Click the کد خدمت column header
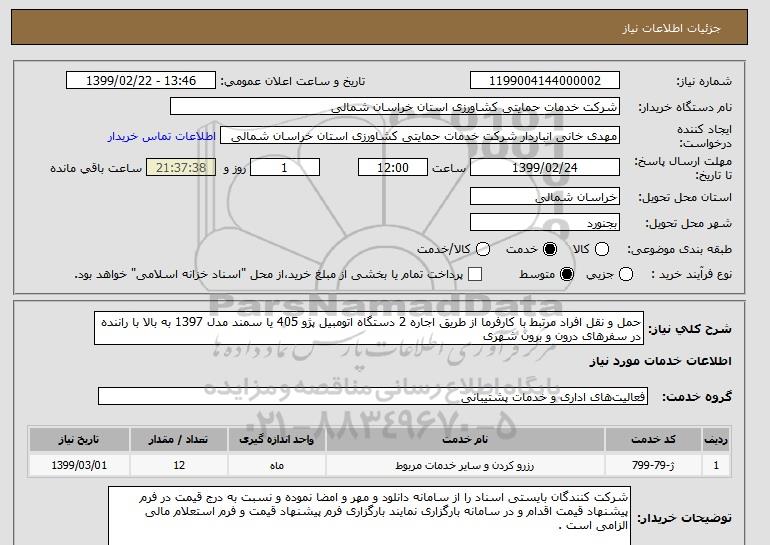770x545 pixels. [x=653, y=439]
